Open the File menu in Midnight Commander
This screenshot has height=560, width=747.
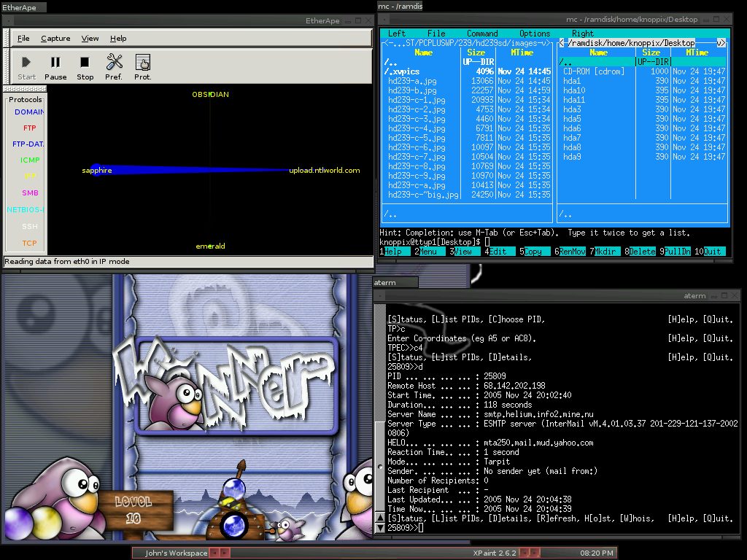tap(436, 34)
